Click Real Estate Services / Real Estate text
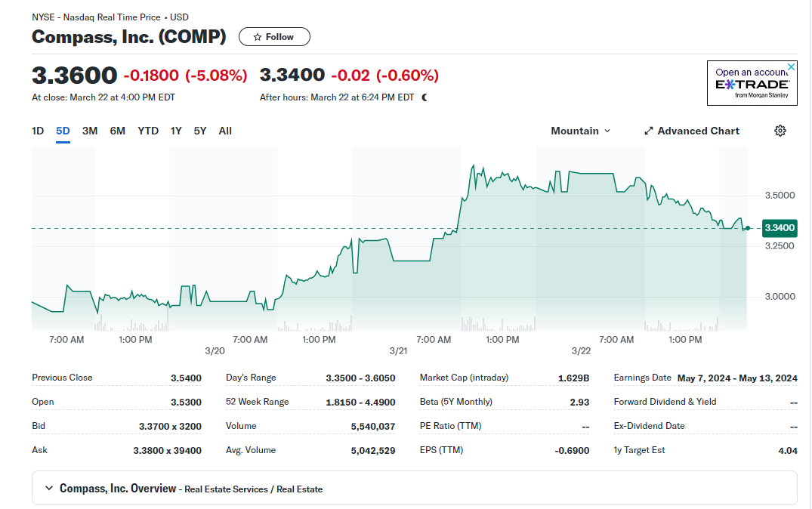Screen dimensions: 812x509 [253, 489]
